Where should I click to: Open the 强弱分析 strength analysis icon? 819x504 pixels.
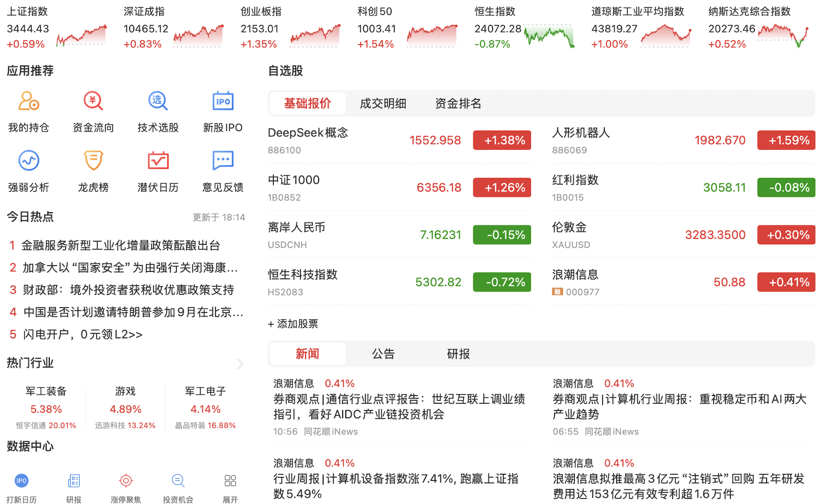click(28, 161)
